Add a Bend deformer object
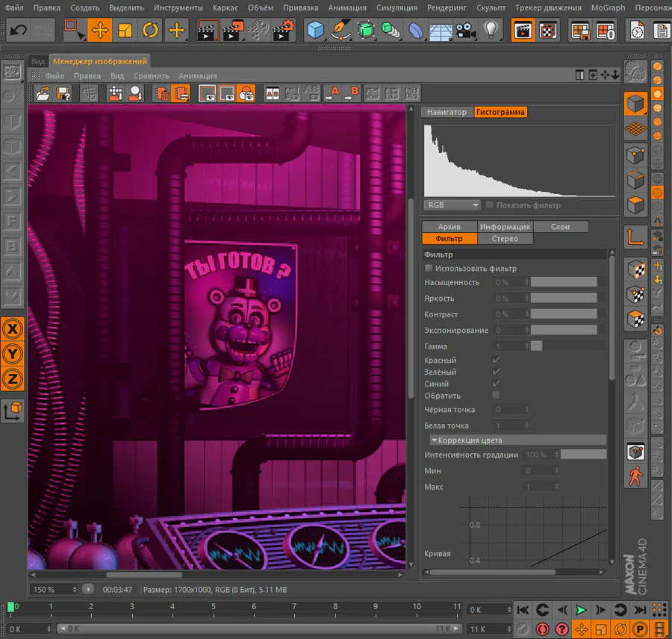 (415, 31)
